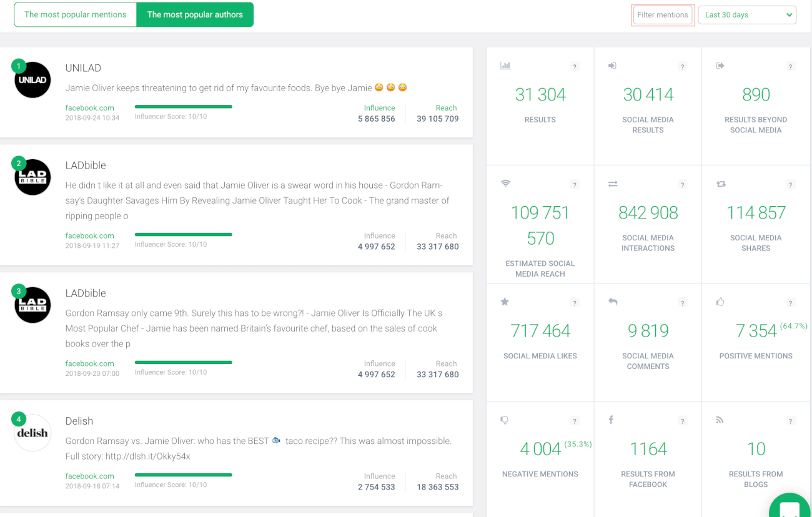
Task: Open help icon on Results tile
Action: point(575,67)
